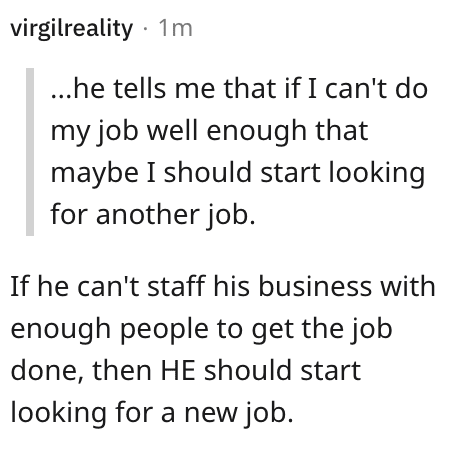Click reply line "If he can't staff his business"

[191, 286]
